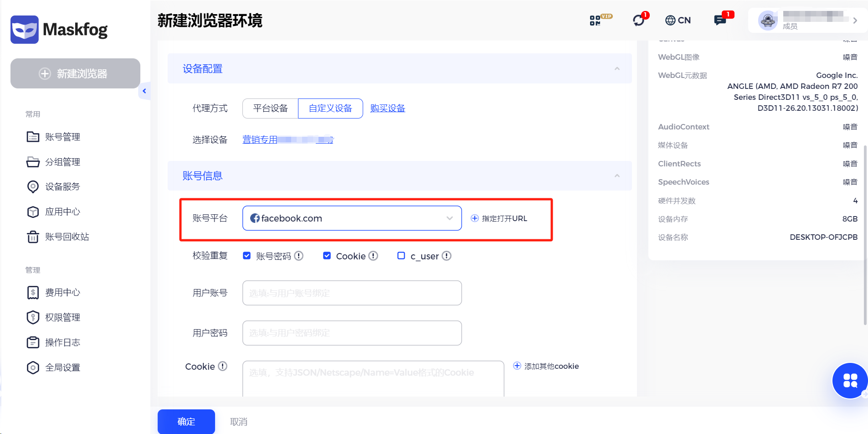Screen dimensions: 868x434
Task: Click the account management list icon
Action: (x=33, y=137)
